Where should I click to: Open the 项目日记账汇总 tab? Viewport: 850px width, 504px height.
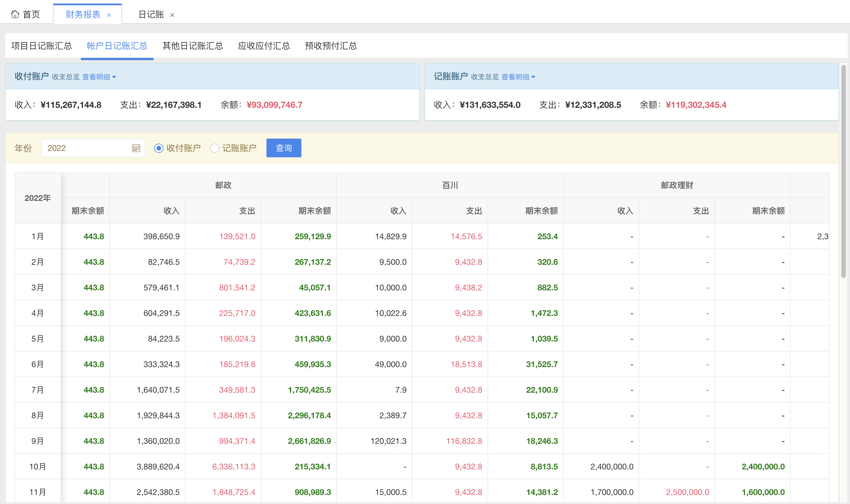point(42,46)
